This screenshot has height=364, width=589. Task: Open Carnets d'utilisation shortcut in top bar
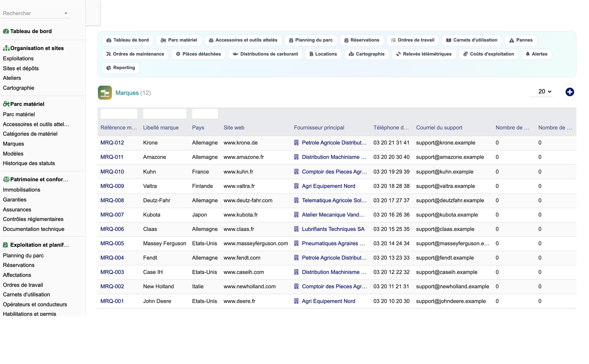pos(472,40)
